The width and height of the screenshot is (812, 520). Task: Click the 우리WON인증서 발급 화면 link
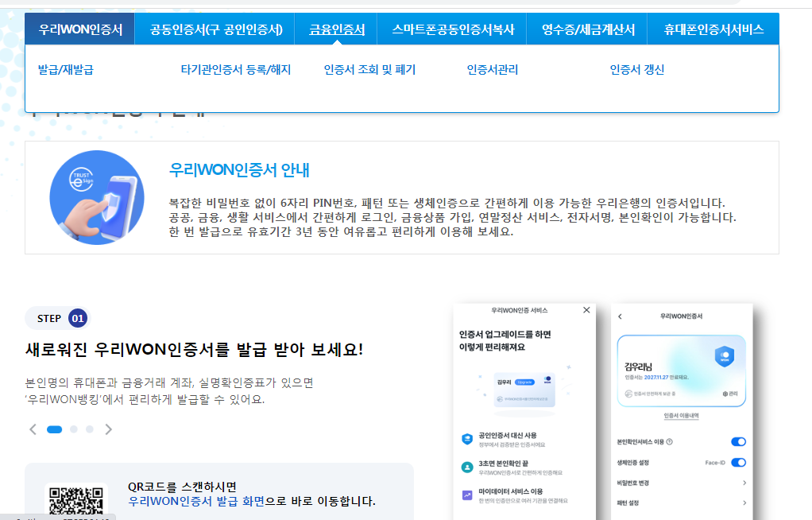point(196,502)
